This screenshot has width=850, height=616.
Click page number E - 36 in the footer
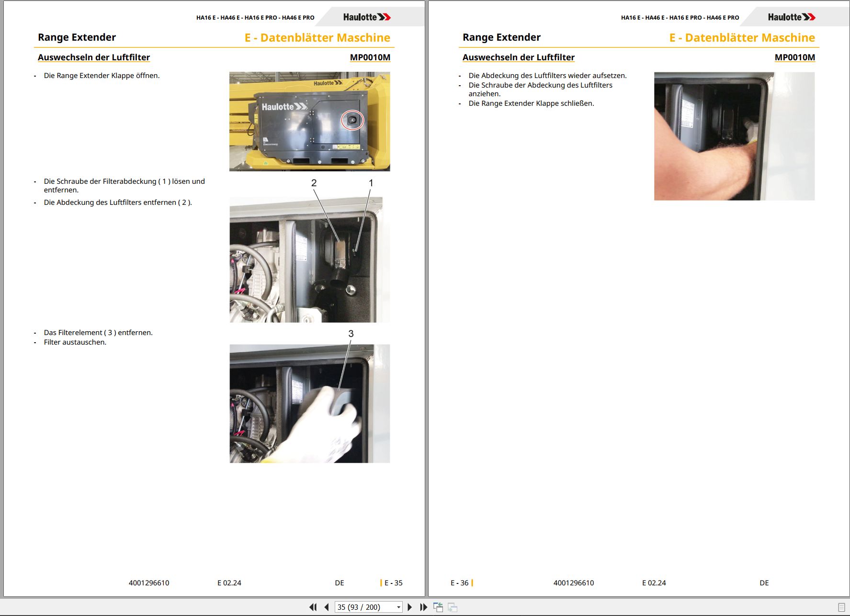click(x=459, y=583)
